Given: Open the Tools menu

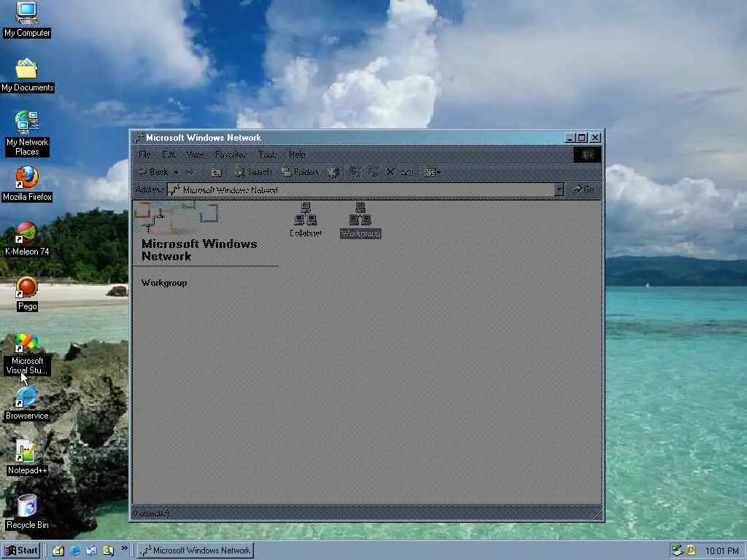Looking at the screenshot, I should pos(267,155).
